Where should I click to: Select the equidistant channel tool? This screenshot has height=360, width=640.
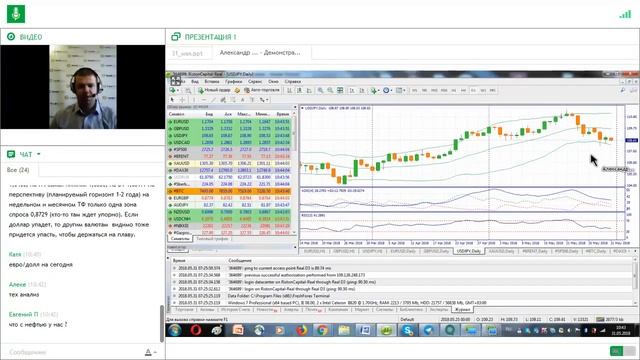(x=223, y=100)
